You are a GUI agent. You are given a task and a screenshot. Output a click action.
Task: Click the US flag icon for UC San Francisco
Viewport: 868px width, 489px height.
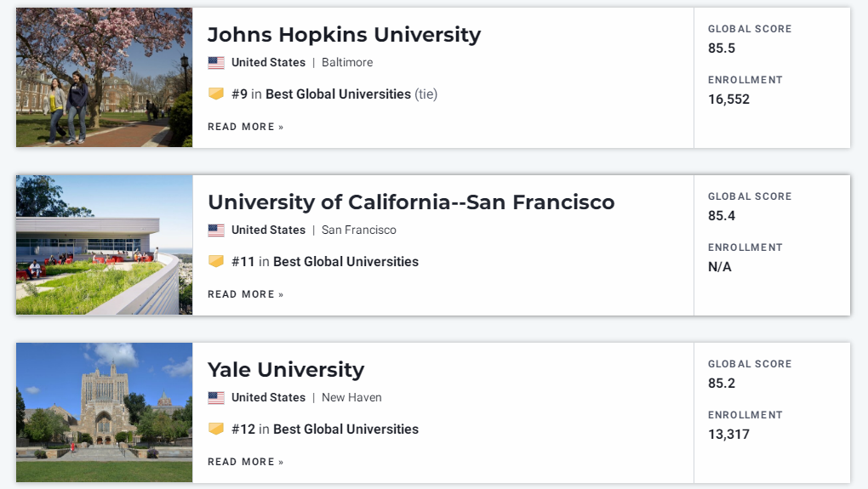216,230
